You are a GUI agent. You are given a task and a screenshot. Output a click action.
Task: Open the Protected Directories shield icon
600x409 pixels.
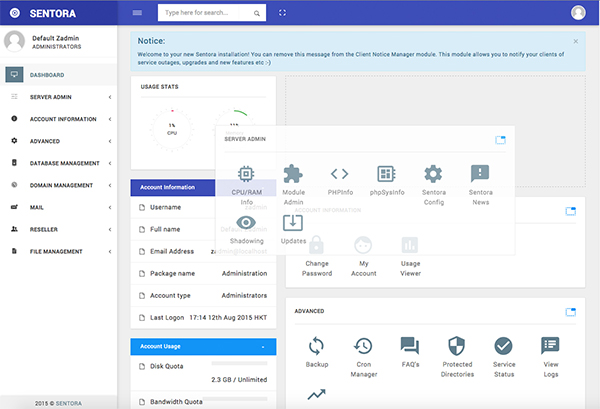tap(457, 346)
